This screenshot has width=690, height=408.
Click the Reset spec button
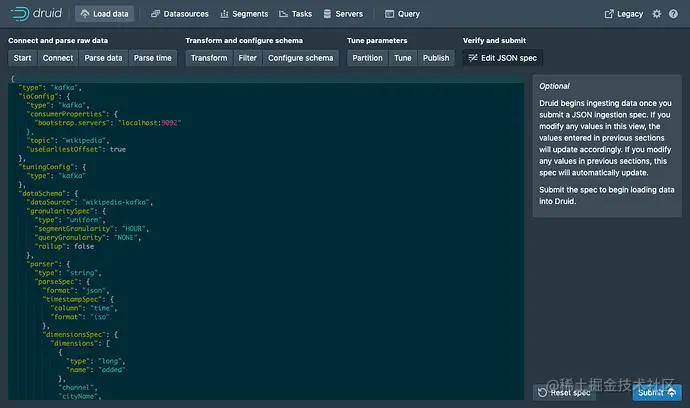[x=564, y=393]
